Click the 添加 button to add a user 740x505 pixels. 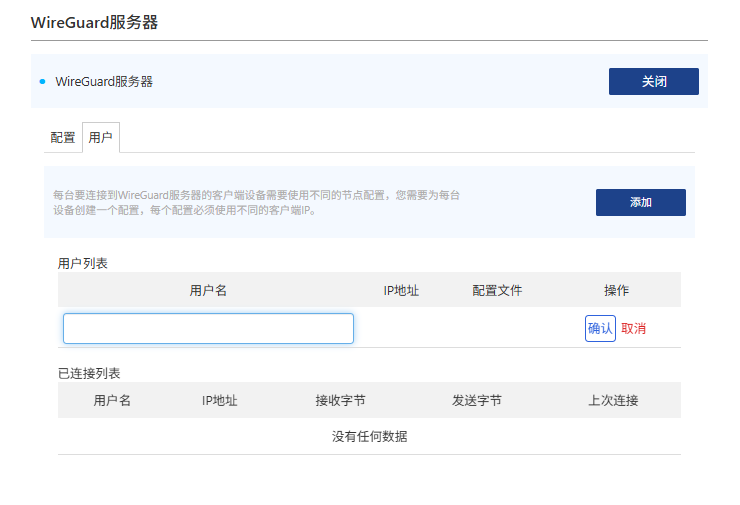point(640,202)
